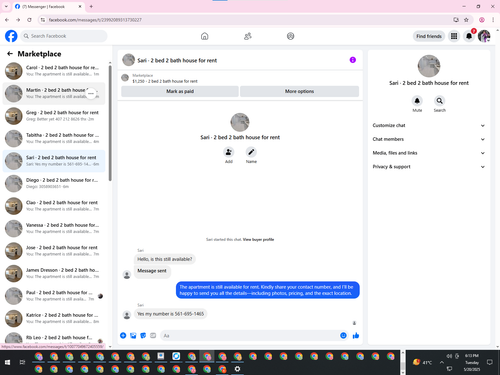Attach a photo file in composer
This screenshot has height=375, width=500.
pyautogui.click(x=133, y=336)
